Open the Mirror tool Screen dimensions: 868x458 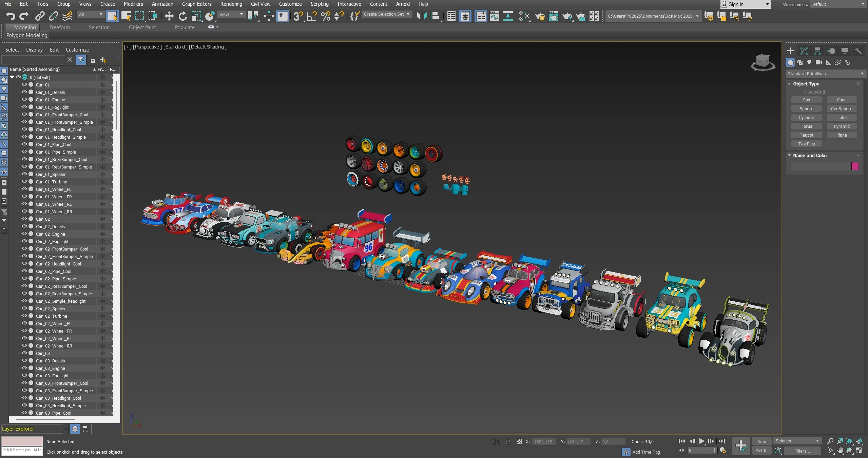[x=421, y=16]
